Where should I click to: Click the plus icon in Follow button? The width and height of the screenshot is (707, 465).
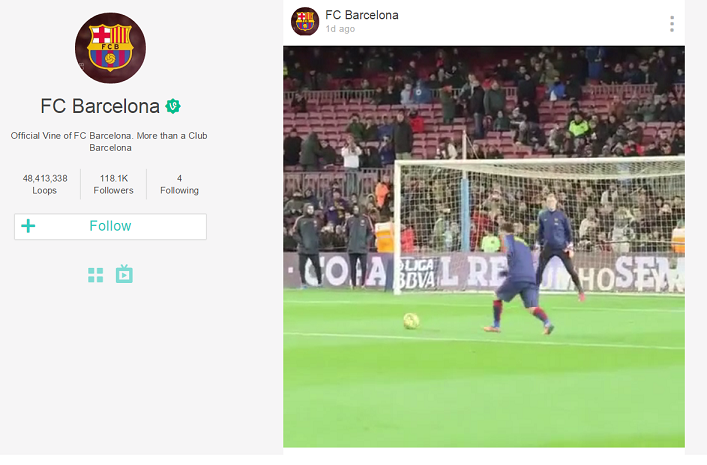tap(28, 226)
